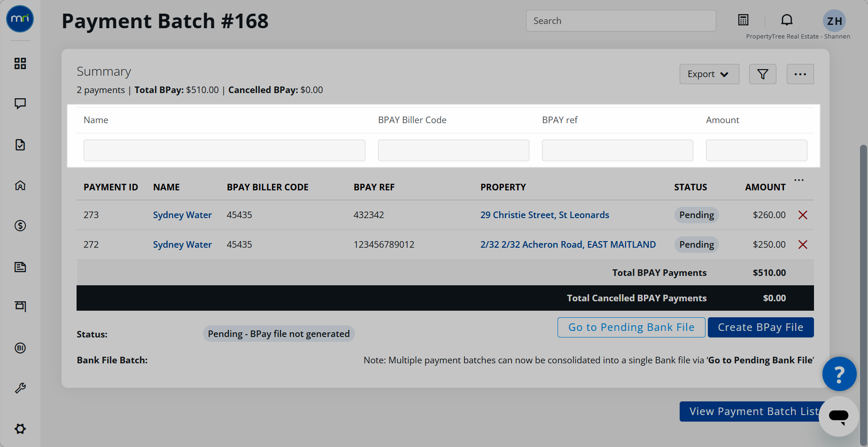Cancel payment 273 with the red X
Screen dimensions: 868x447
tap(803, 215)
